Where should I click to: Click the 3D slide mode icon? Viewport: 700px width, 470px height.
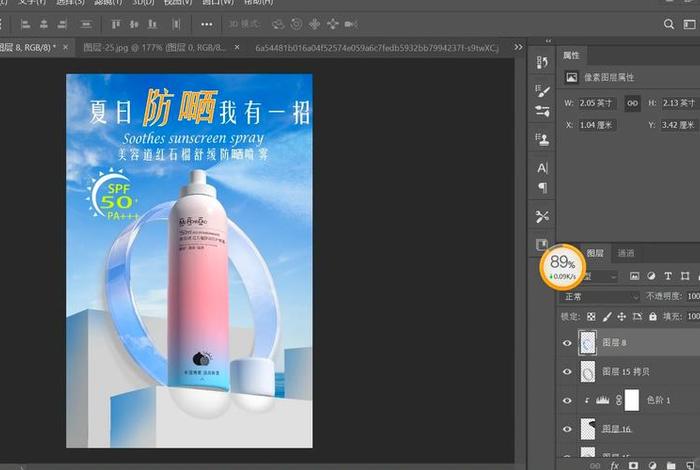point(333,24)
